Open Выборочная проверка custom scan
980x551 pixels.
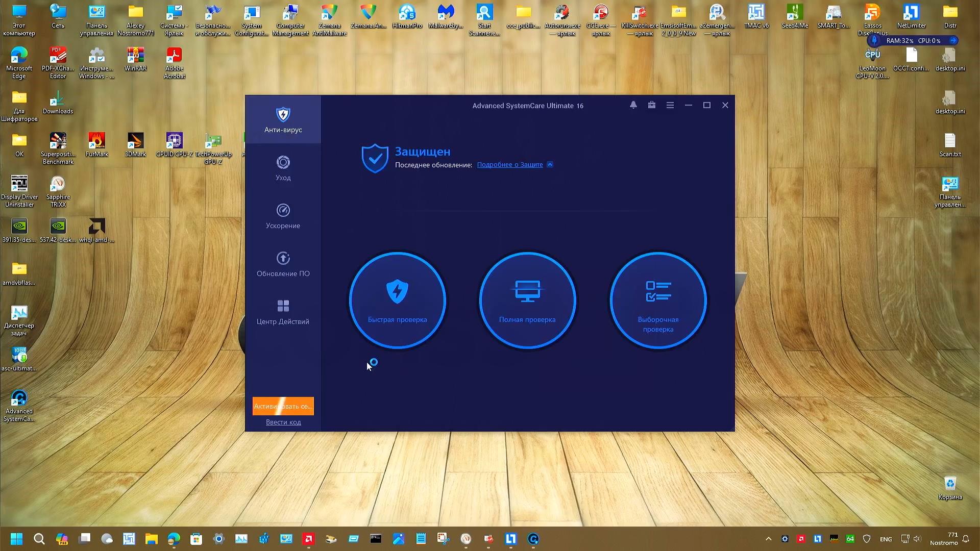[658, 300]
